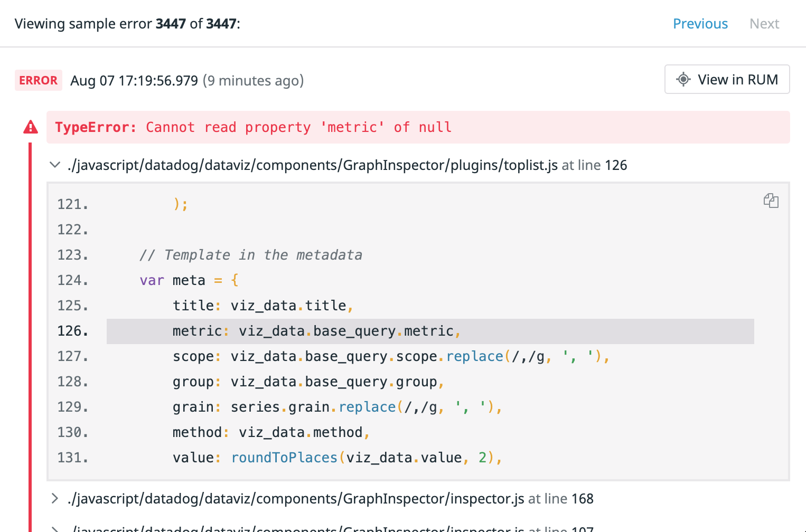Image resolution: width=806 pixels, height=532 pixels.
Task: Expand the inspector.js line 168 frame
Action: [54, 499]
